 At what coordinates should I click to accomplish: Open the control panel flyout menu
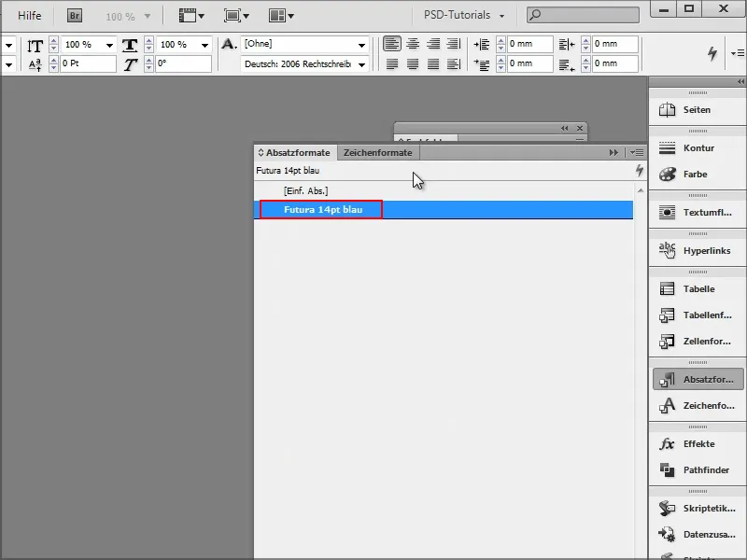(x=737, y=53)
